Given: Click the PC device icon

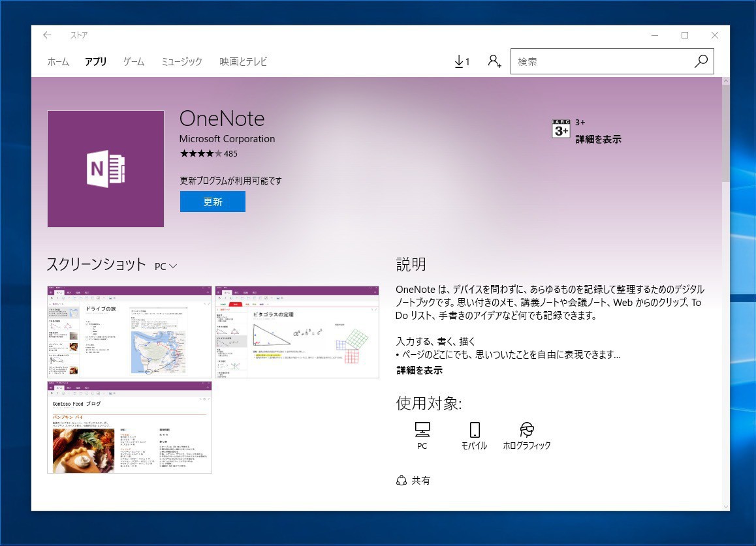Looking at the screenshot, I should [422, 436].
